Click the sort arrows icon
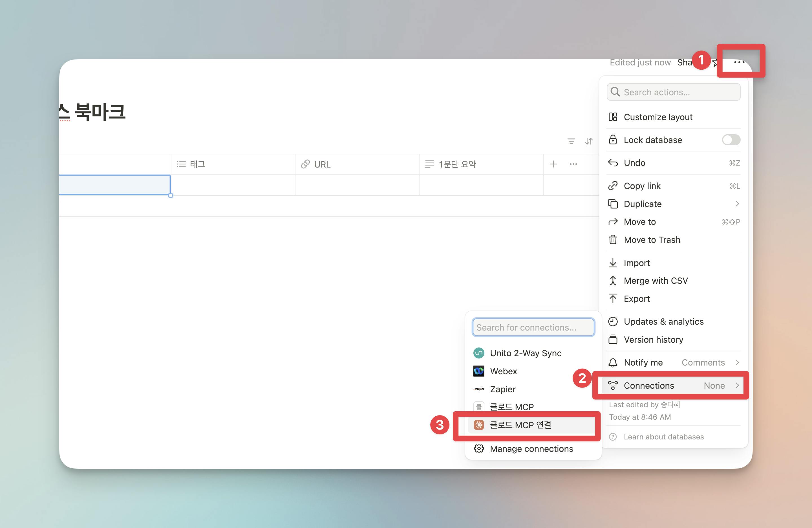812x528 pixels. [589, 141]
